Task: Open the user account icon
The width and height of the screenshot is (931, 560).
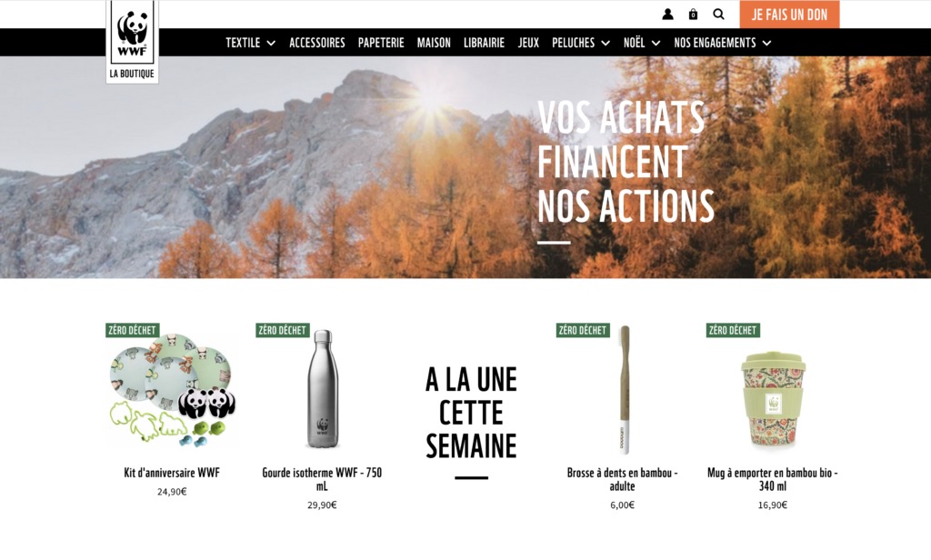Action: [667, 15]
